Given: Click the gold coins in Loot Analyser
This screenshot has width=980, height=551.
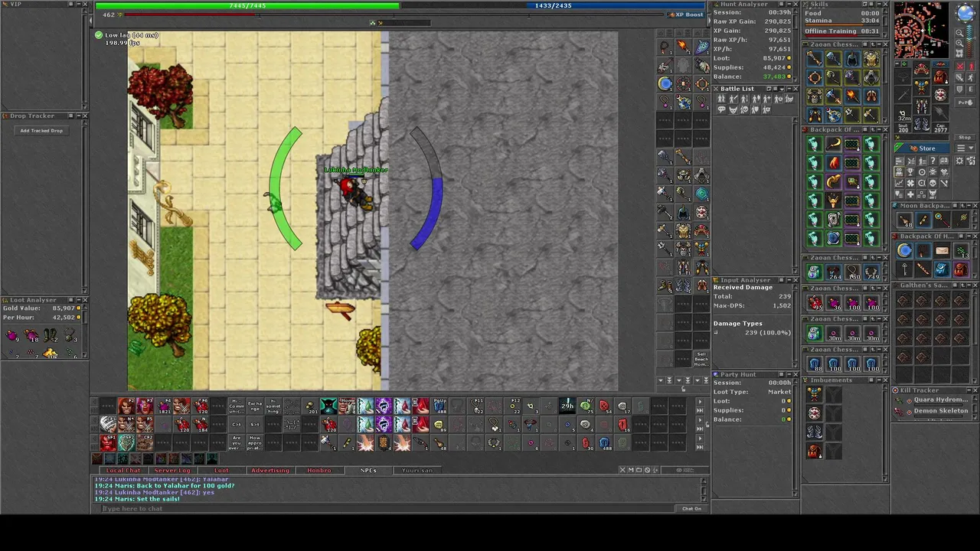Looking at the screenshot, I should (x=50, y=353).
